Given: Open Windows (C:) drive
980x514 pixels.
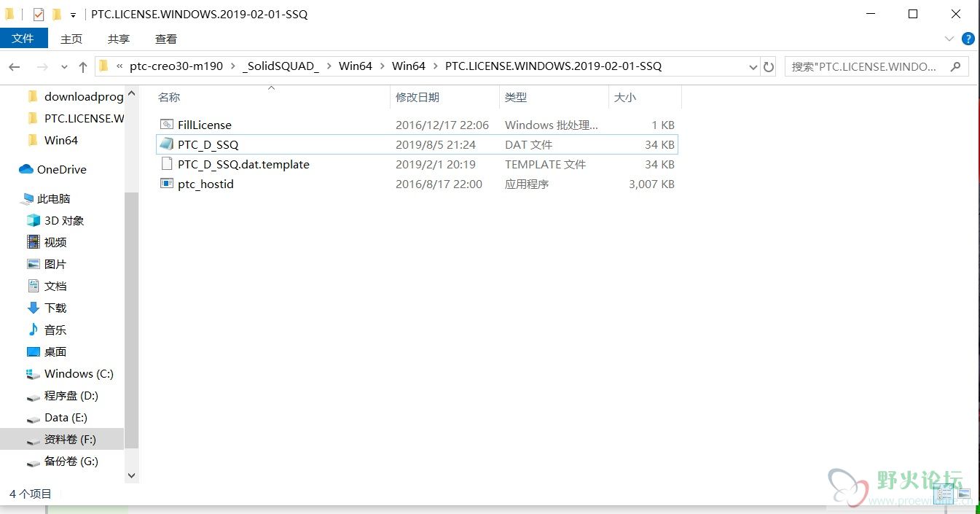Looking at the screenshot, I should [79, 373].
